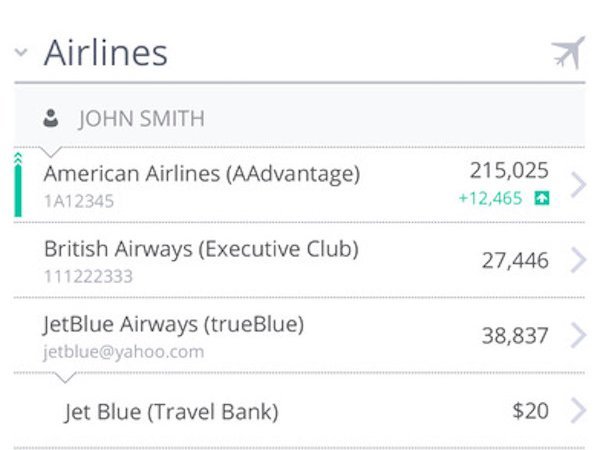Open American Airlines details chevron arrow
600x450 pixels.
[579, 184]
